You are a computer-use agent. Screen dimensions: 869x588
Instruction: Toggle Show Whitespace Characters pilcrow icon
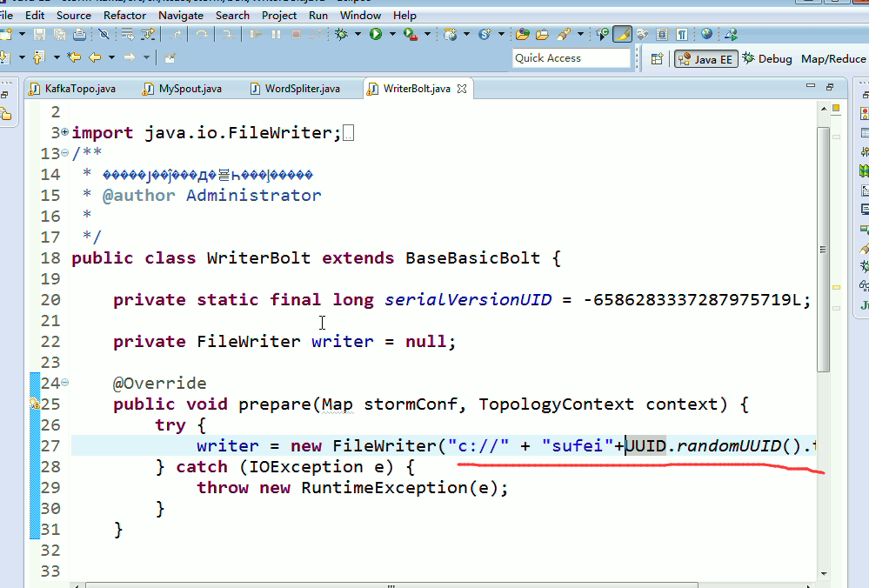click(x=682, y=35)
